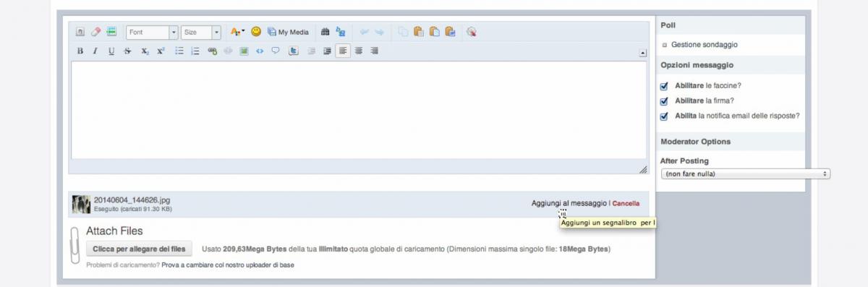868x287 pixels.
Task: Toggle 'Abilitare le faccine?' checkbox
Action: coord(664,85)
